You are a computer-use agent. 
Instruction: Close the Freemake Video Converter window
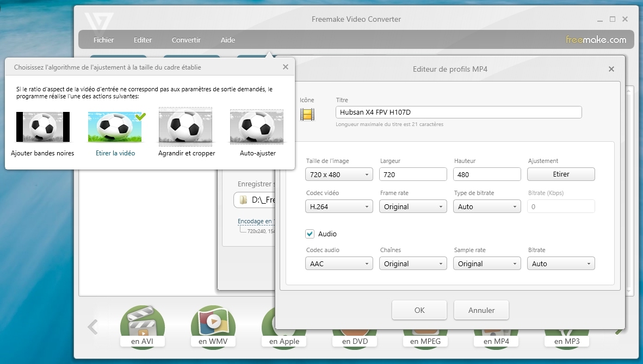(x=625, y=19)
